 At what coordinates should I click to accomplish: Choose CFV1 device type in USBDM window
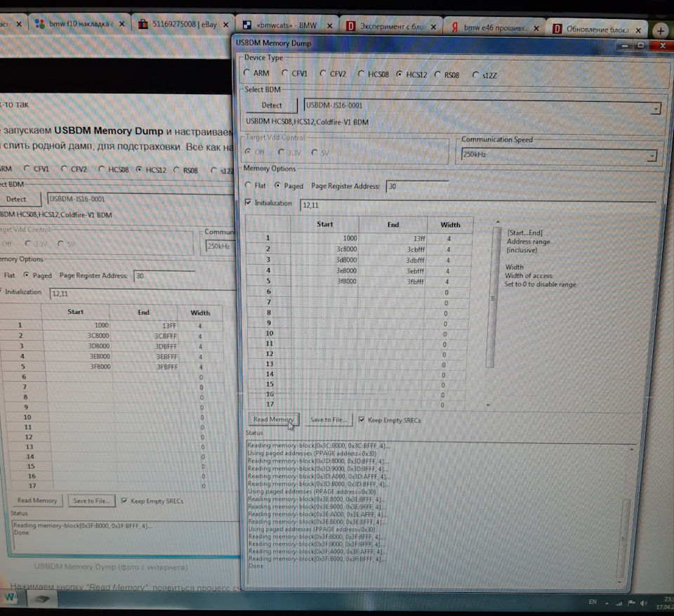point(285,73)
